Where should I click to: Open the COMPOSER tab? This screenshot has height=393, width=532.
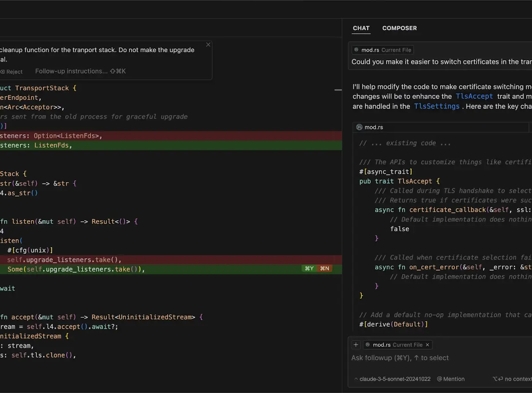pyautogui.click(x=399, y=28)
